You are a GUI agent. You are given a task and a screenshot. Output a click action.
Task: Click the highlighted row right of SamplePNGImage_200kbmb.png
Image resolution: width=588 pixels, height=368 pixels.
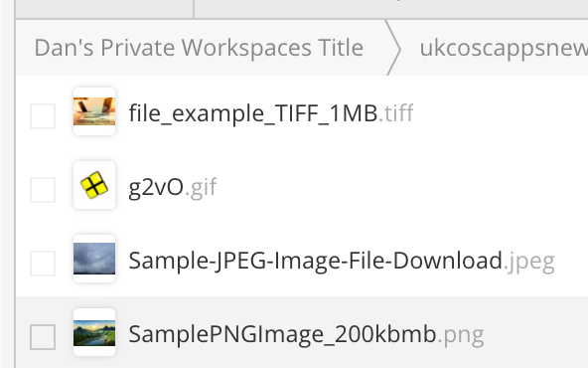point(536,332)
